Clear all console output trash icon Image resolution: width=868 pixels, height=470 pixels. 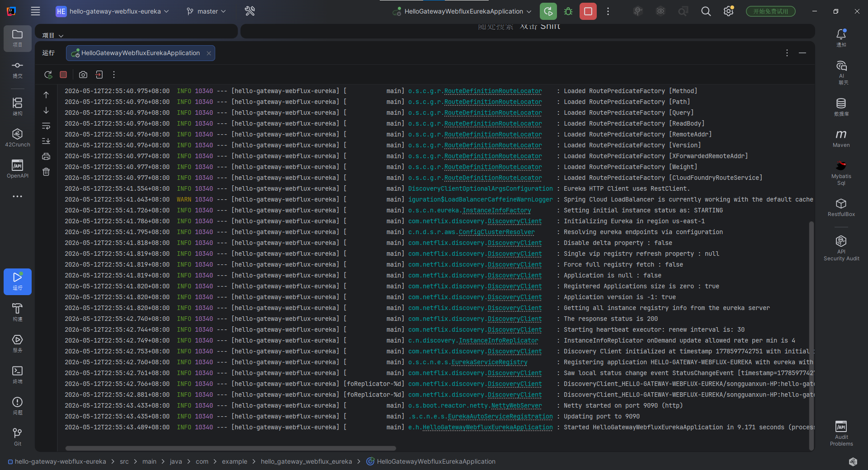point(46,172)
